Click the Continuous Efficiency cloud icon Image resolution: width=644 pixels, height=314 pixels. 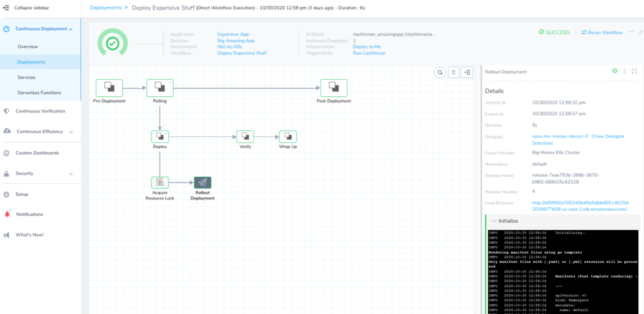[7, 132]
